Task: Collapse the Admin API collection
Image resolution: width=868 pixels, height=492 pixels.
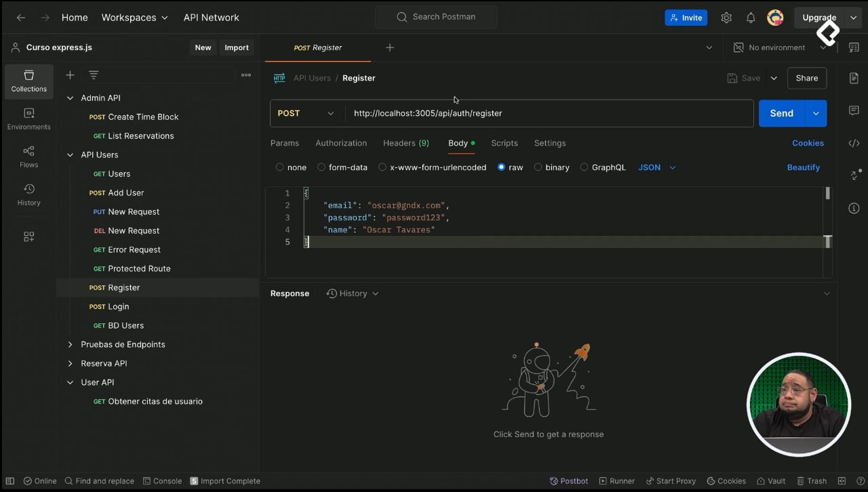Action: (70, 98)
